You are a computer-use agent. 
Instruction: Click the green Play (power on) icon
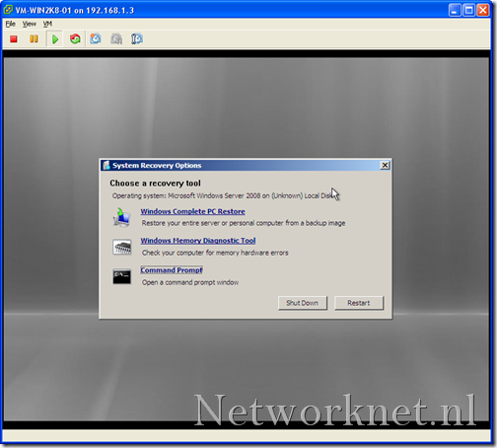click(x=55, y=39)
